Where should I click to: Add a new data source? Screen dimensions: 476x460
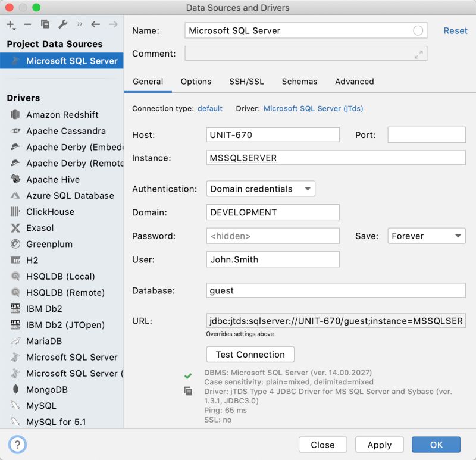[x=11, y=24]
